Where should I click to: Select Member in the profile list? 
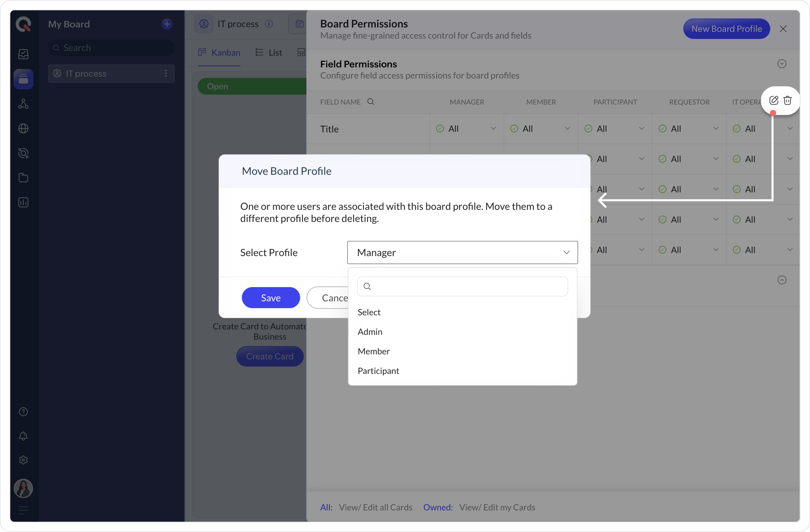tap(373, 351)
